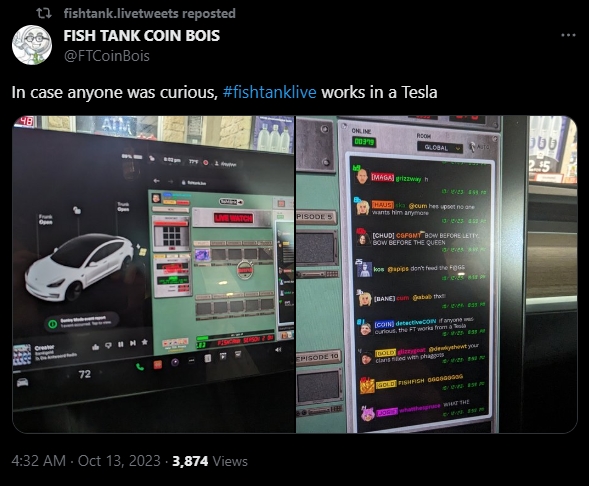Viewport: 589px width, 486px height.
Task: Click the star favorite icon in media bar
Action: pos(144,342)
